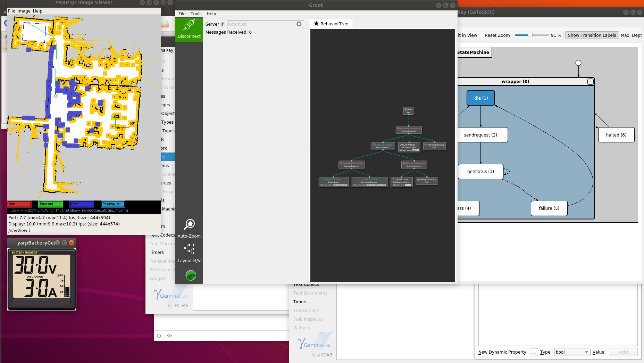Image resolution: width=644 pixels, height=363 pixels.
Task: Click the green Suspend navigation button
Action: click(x=50, y=204)
